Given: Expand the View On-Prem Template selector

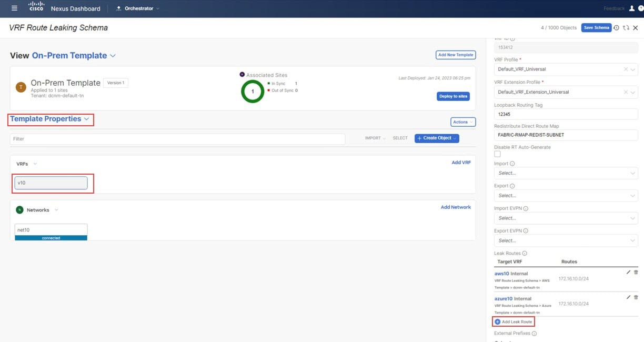Looking at the screenshot, I should click(74, 56).
